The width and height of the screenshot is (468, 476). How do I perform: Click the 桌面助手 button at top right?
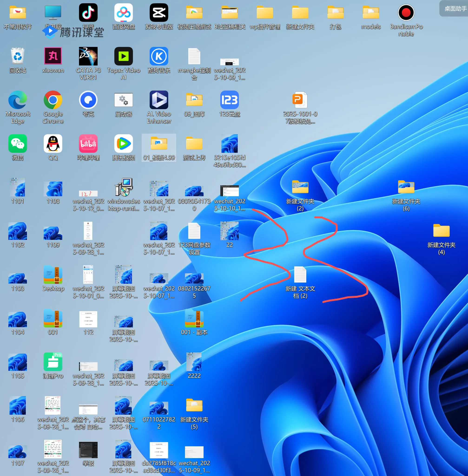click(455, 9)
